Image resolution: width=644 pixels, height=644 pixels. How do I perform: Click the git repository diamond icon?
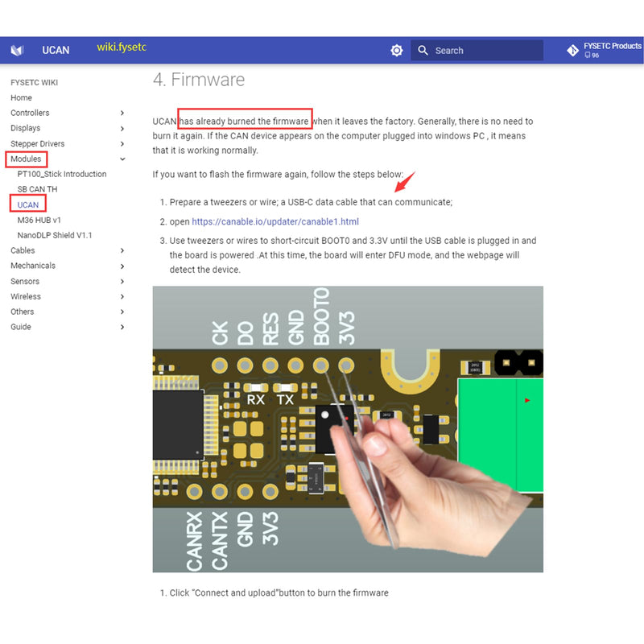(x=572, y=50)
